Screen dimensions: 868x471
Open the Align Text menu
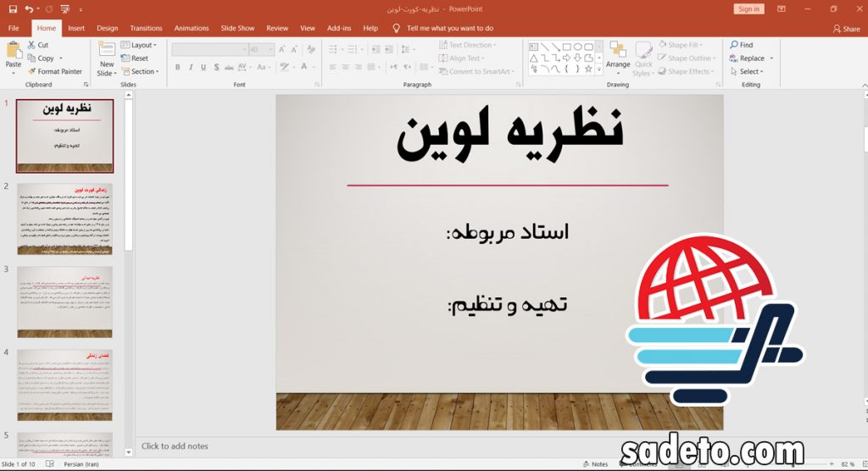coord(462,58)
